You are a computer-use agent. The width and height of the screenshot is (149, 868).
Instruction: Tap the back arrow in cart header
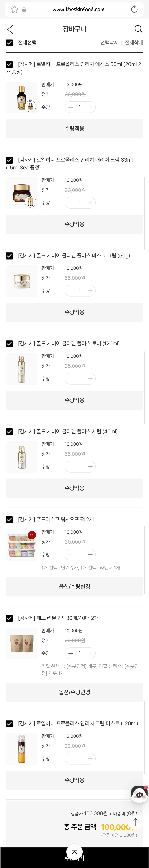tap(10, 29)
